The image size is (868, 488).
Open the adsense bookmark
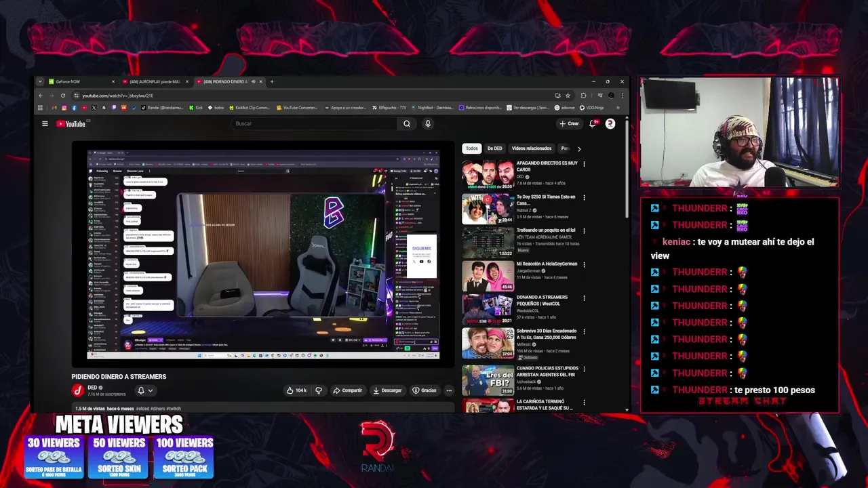[565, 108]
